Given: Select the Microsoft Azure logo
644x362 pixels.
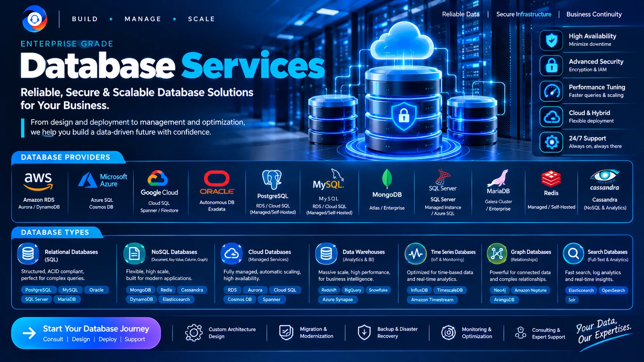Looking at the screenshot, I should [x=102, y=180].
